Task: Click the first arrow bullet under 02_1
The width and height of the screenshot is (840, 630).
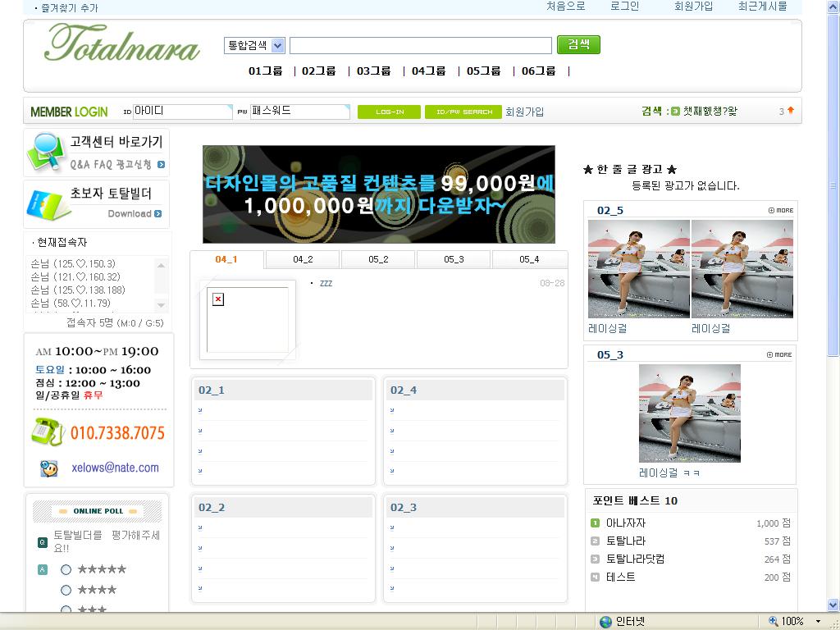Action: (x=200, y=410)
